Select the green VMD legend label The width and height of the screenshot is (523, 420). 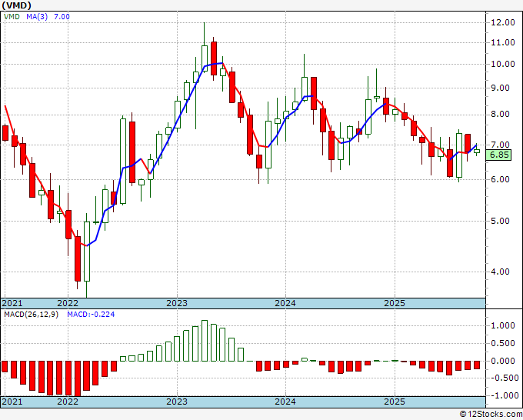tap(12, 16)
